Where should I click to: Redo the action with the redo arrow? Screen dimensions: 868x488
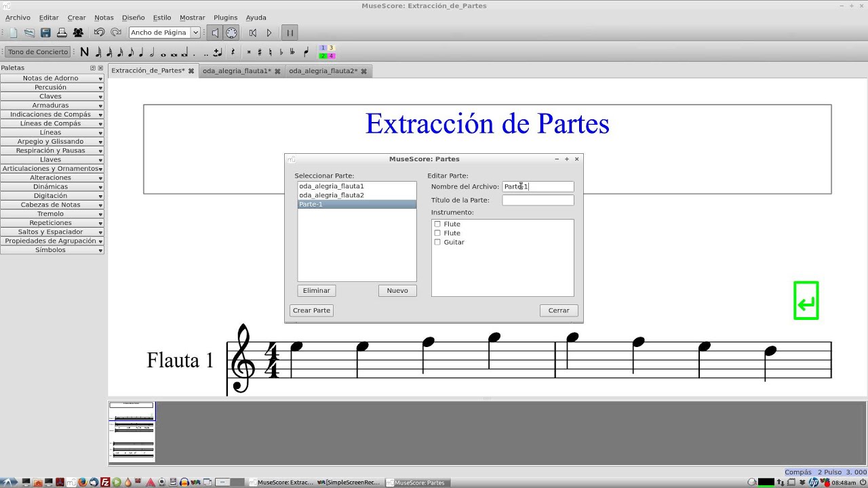(x=116, y=33)
